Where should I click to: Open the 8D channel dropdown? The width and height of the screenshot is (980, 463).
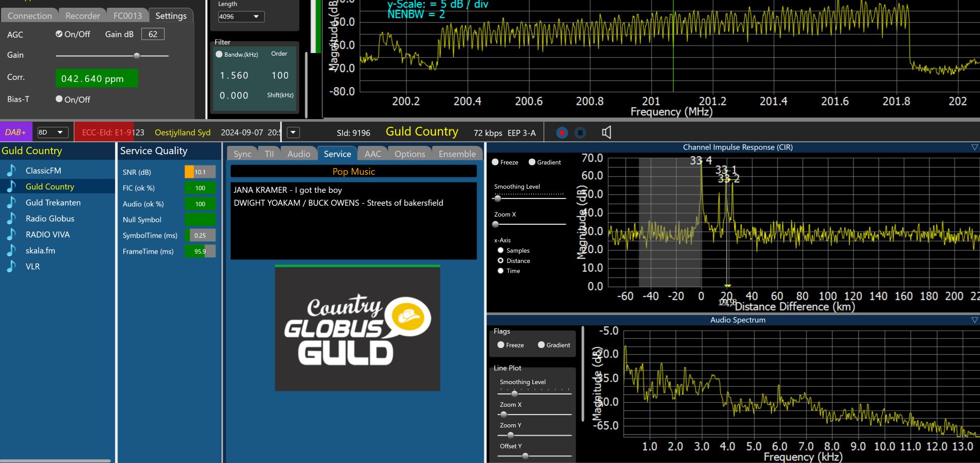53,133
